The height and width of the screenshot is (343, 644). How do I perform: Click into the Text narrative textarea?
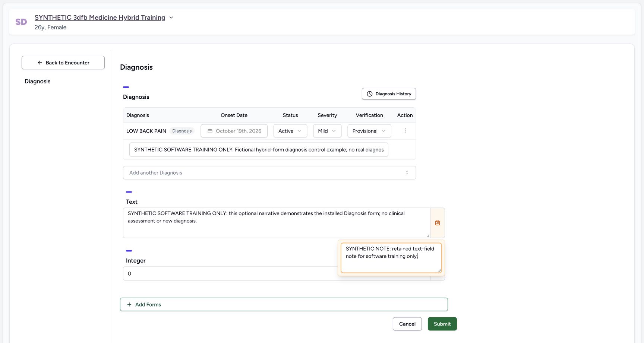(277, 223)
